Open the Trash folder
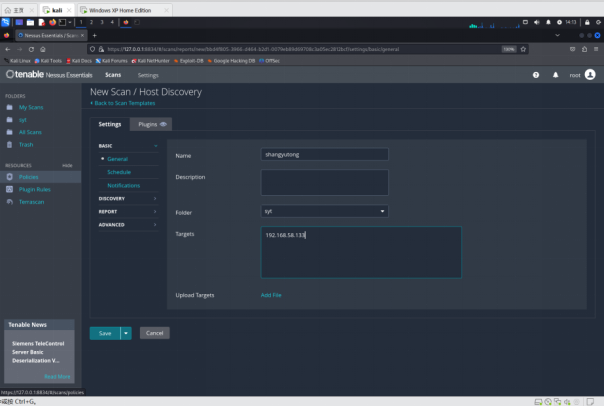 26,145
